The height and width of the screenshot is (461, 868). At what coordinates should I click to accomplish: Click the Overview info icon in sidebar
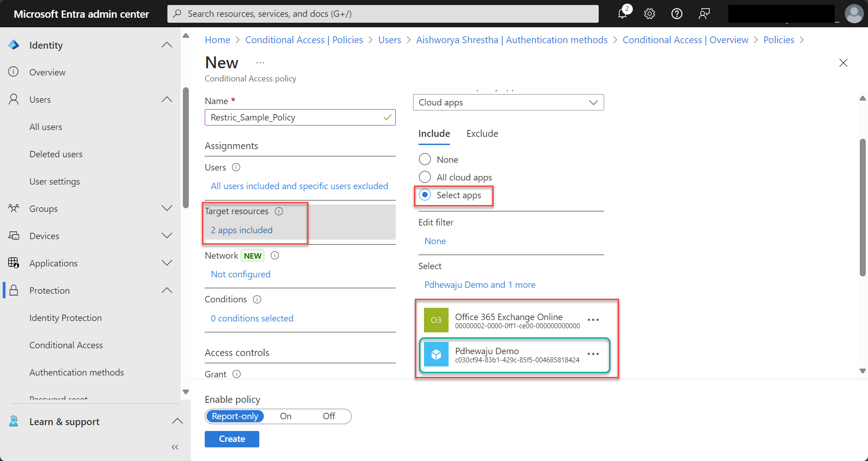coord(14,72)
